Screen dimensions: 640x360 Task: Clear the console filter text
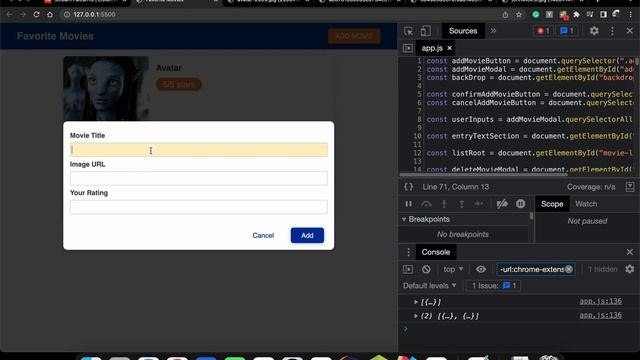(569, 269)
